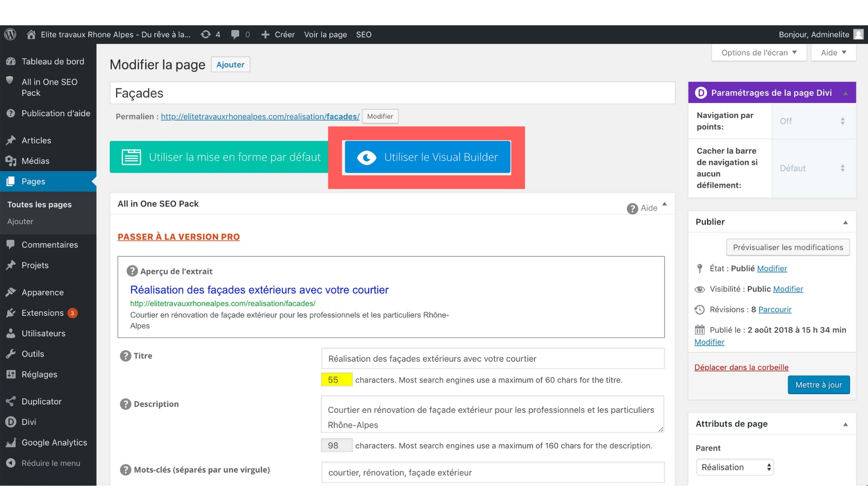Click the Utilisateurs person icon
The image size is (868, 488).
click(x=11, y=333)
